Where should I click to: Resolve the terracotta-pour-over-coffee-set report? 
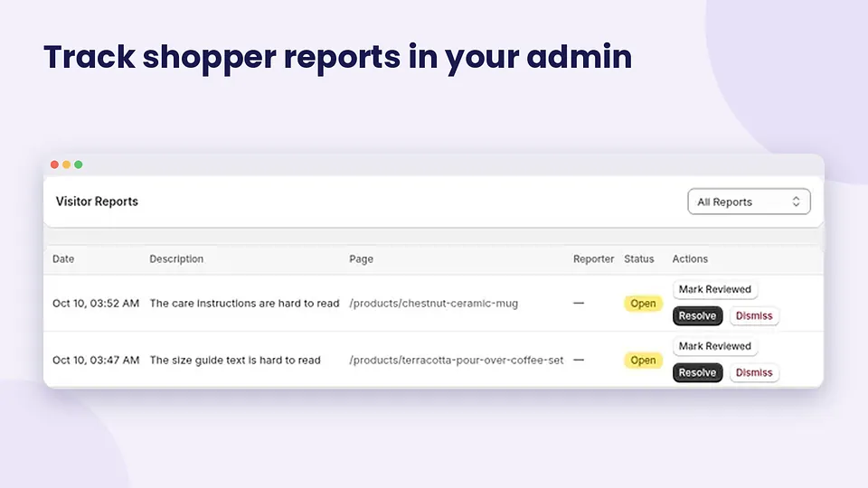(x=697, y=373)
